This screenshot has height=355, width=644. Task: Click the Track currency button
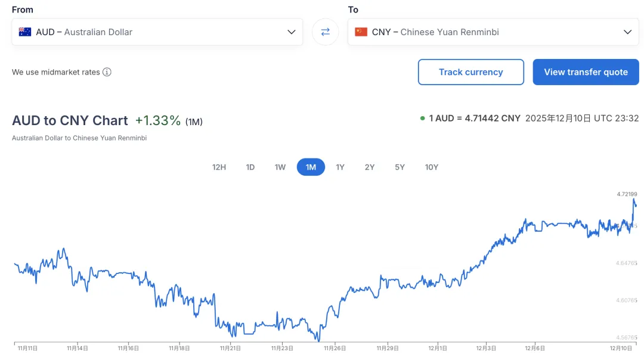point(470,72)
